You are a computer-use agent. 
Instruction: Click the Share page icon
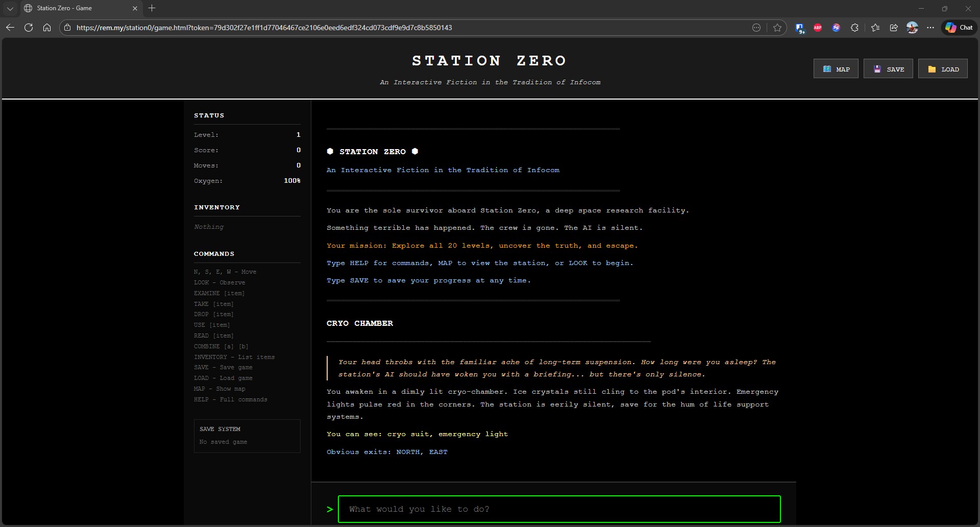coord(894,28)
